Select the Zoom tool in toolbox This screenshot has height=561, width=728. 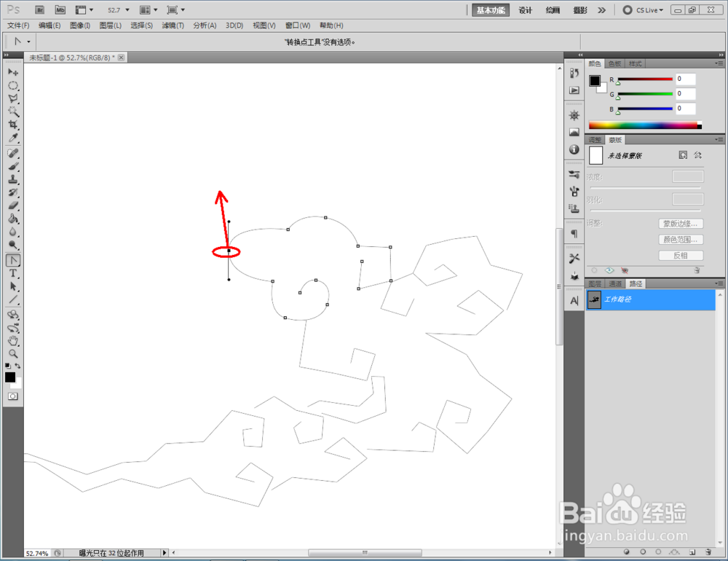coord(13,353)
